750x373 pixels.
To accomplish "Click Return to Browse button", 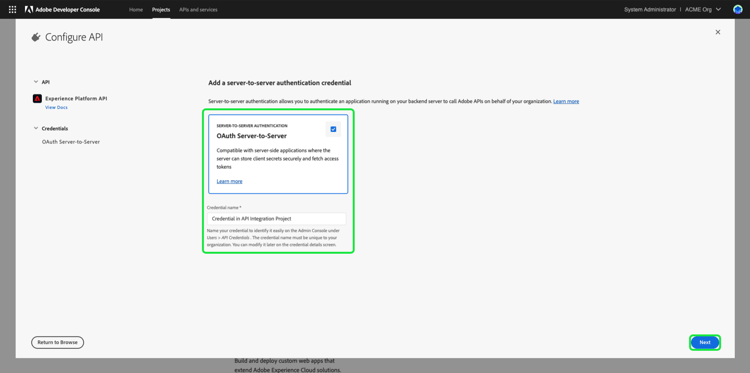I will click(57, 342).
